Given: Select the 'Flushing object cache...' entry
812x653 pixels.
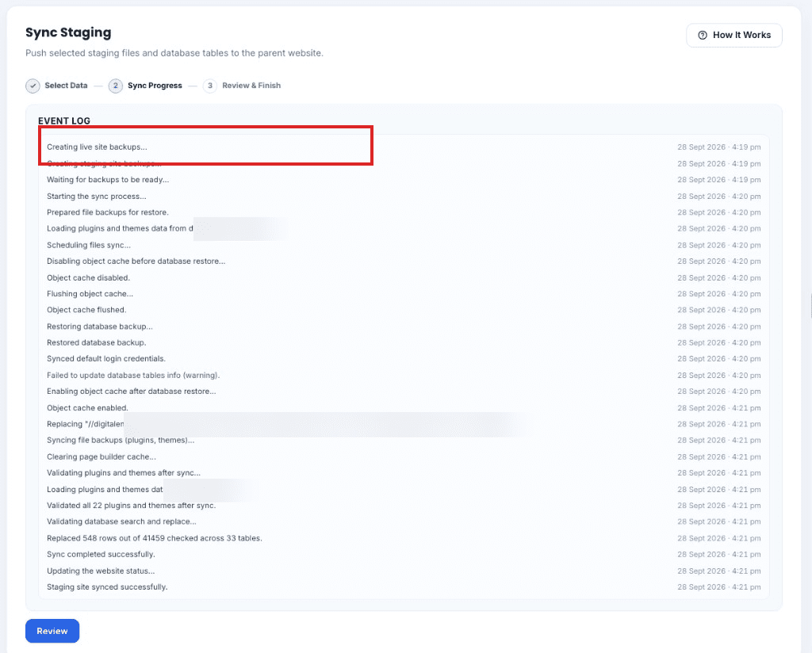Looking at the screenshot, I should 90,293.
